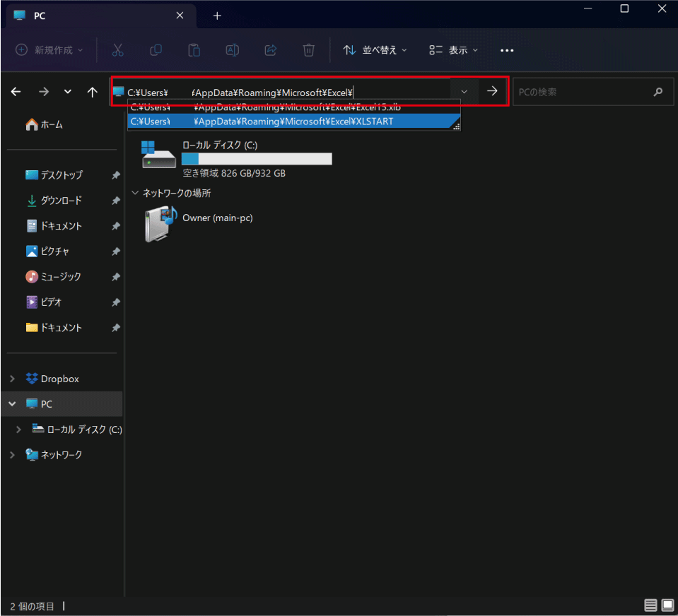The image size is (678, 616).
Task: Click the PCの検索 search field
Action: [581, 92]
